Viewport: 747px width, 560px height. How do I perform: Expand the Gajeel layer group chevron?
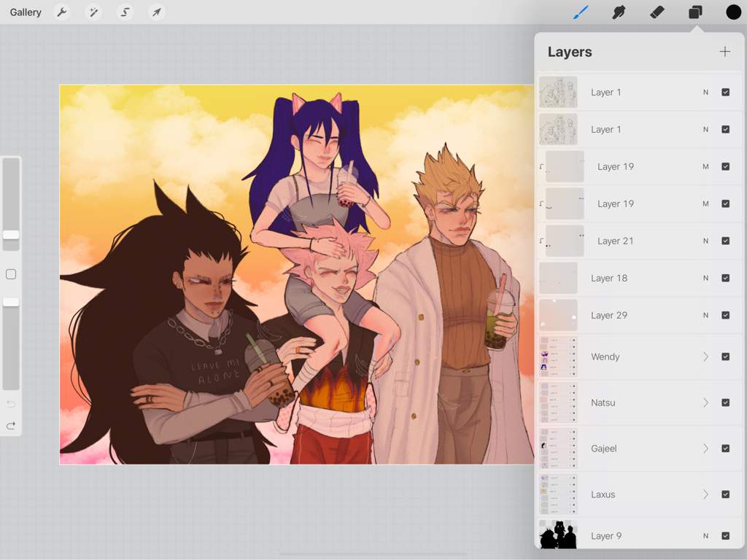[705, 448]
